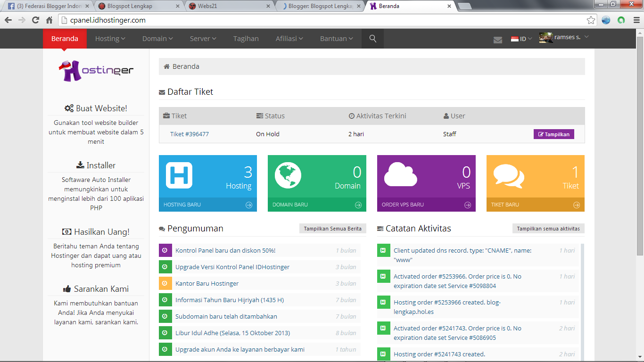Open the ID language dropdown

pos(521,39)
